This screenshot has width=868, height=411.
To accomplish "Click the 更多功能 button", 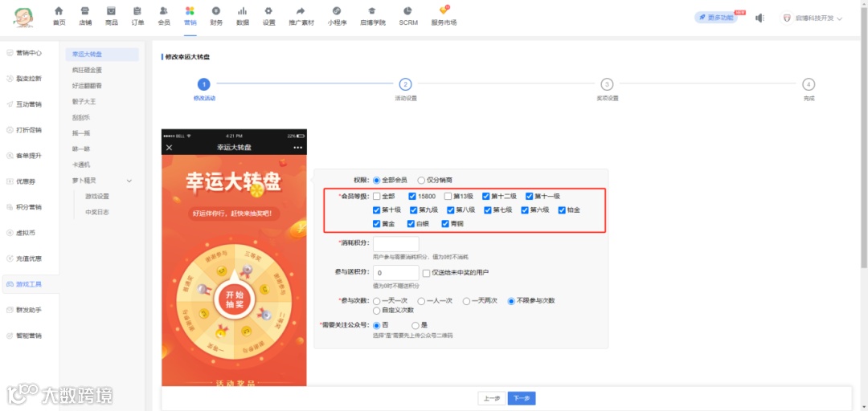I will [716, 18].
